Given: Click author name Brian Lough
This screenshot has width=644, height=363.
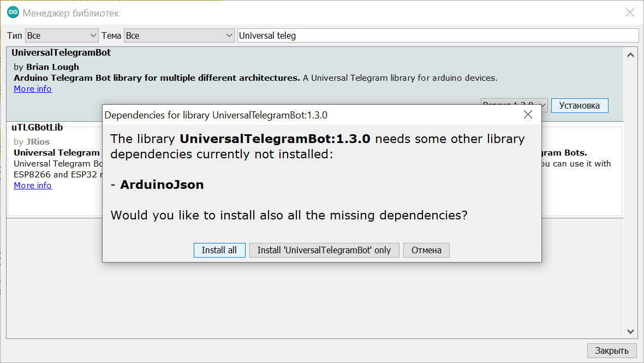Looking at the screenshot, I should 52,67.
